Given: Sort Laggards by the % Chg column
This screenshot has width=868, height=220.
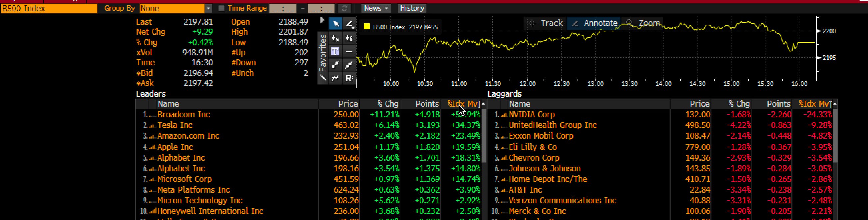Looking at the screenshot, I should pos(731,104).
